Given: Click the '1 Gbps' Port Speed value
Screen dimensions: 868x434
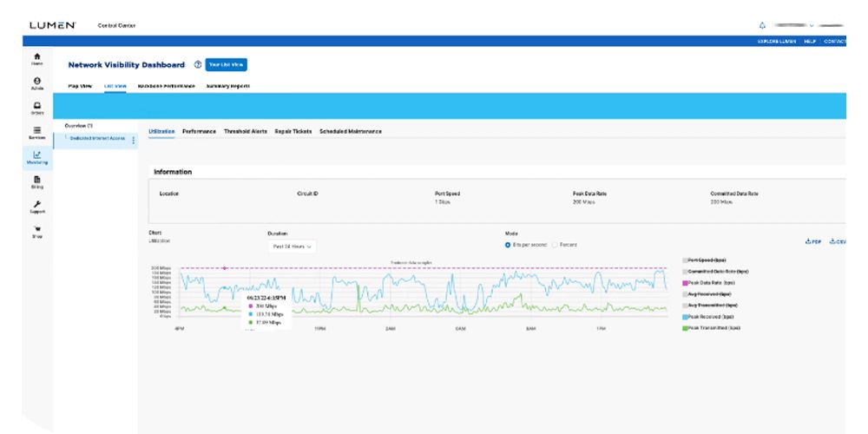Looking at the screenshot, I should [443, 202].
